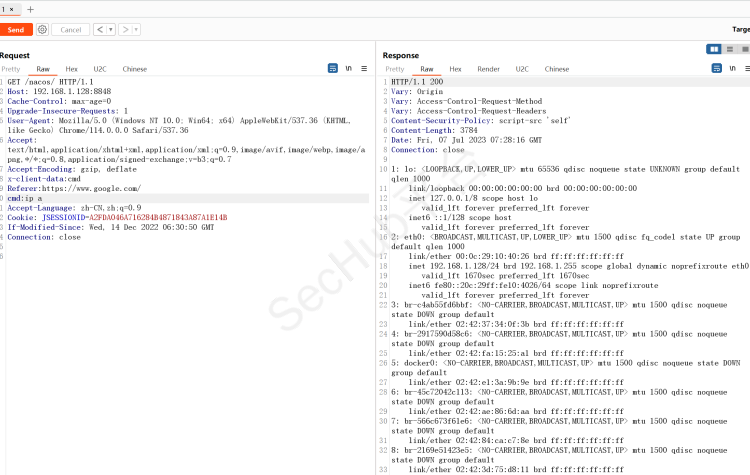Switch Request view to Hex tab

coord(72,69)
